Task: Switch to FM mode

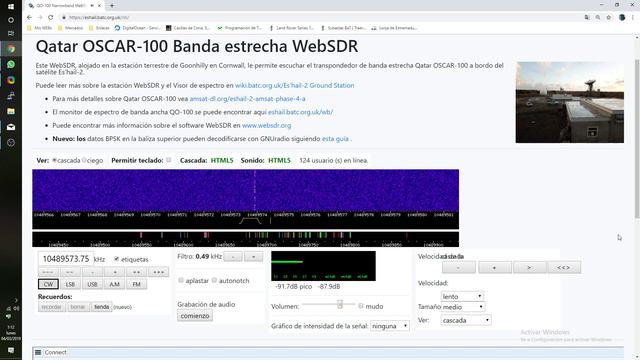Action: point(136,284)
